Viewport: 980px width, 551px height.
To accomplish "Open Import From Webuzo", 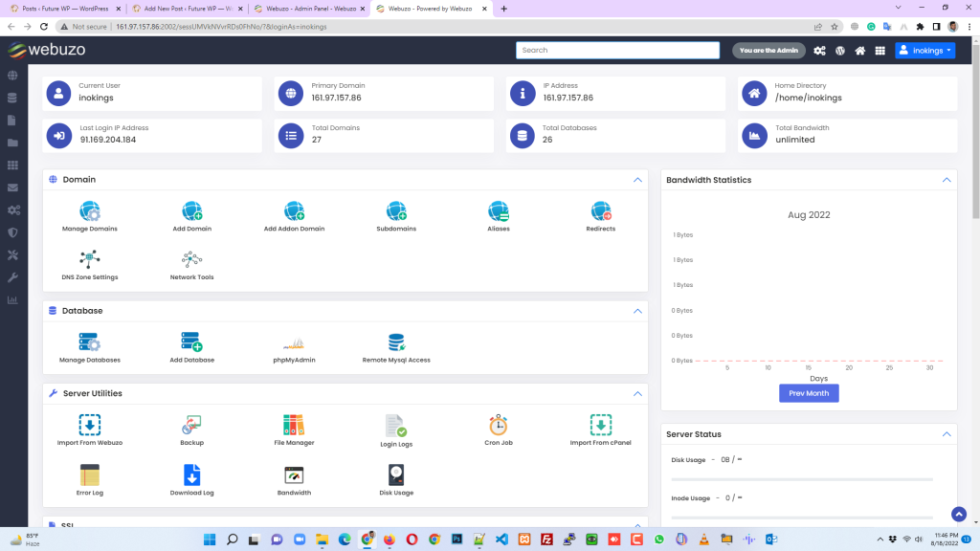I will [89, 430].
